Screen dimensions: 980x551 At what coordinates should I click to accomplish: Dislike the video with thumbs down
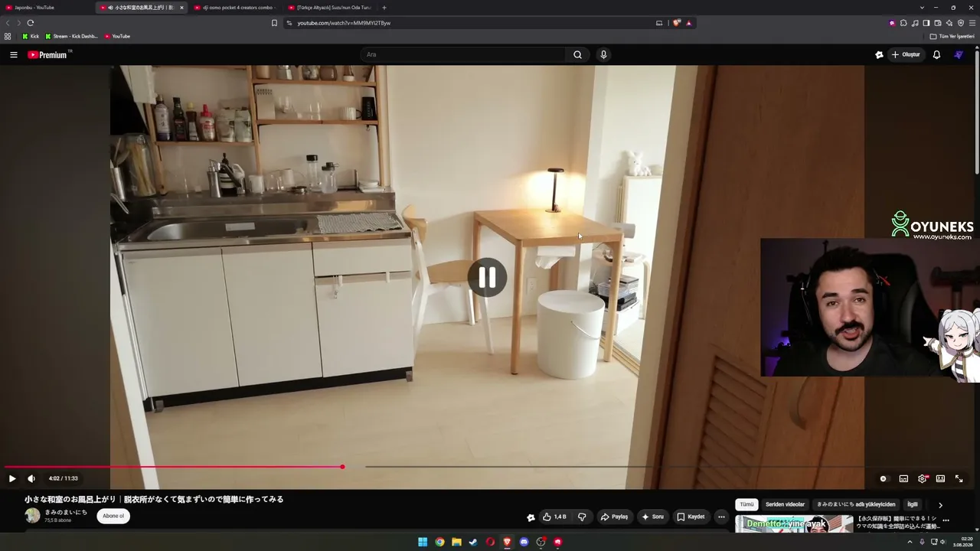tap(582, 517)
